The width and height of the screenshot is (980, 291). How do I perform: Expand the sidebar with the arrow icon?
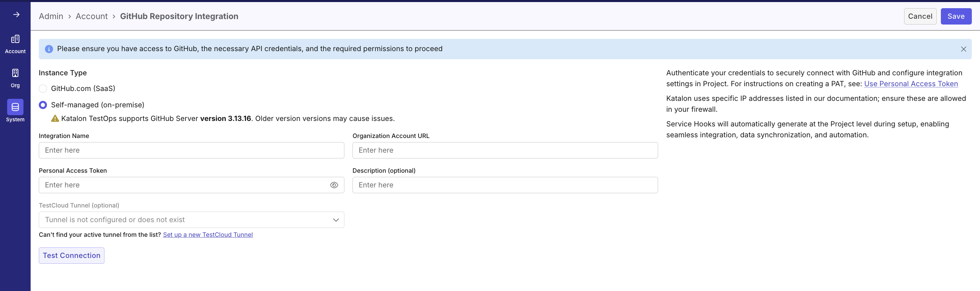[16, 14]
